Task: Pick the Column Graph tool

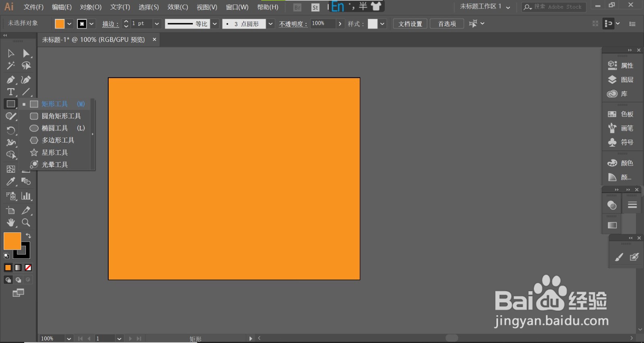Action: (x=26, y=196)
